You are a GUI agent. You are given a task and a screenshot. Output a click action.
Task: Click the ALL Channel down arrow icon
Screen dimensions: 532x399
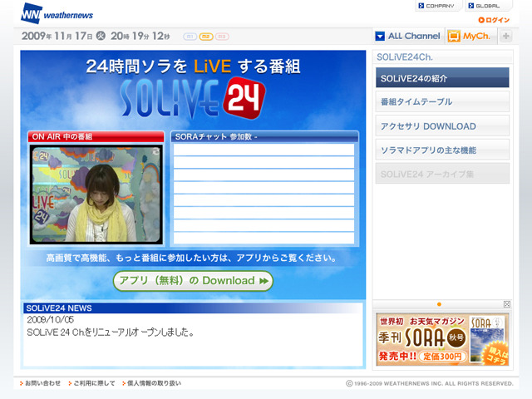coord(380,37)
